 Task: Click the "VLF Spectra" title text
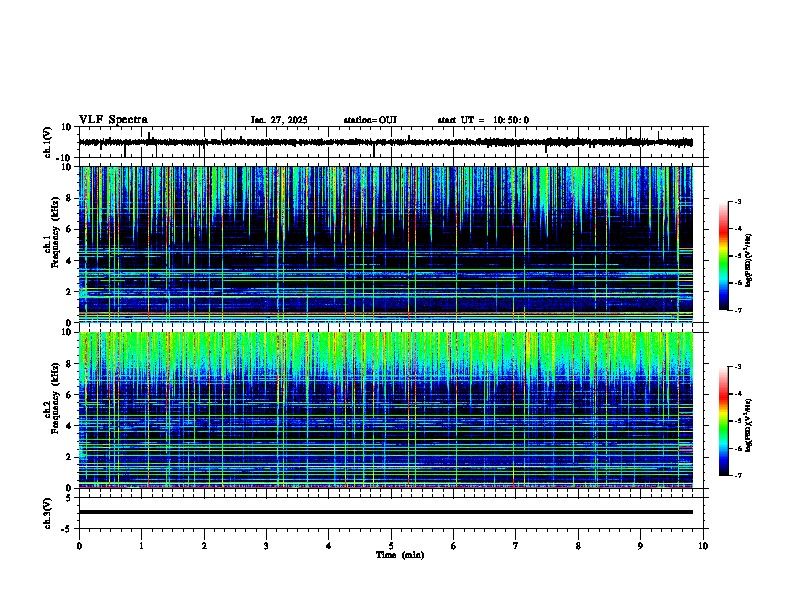coord(113,120)
